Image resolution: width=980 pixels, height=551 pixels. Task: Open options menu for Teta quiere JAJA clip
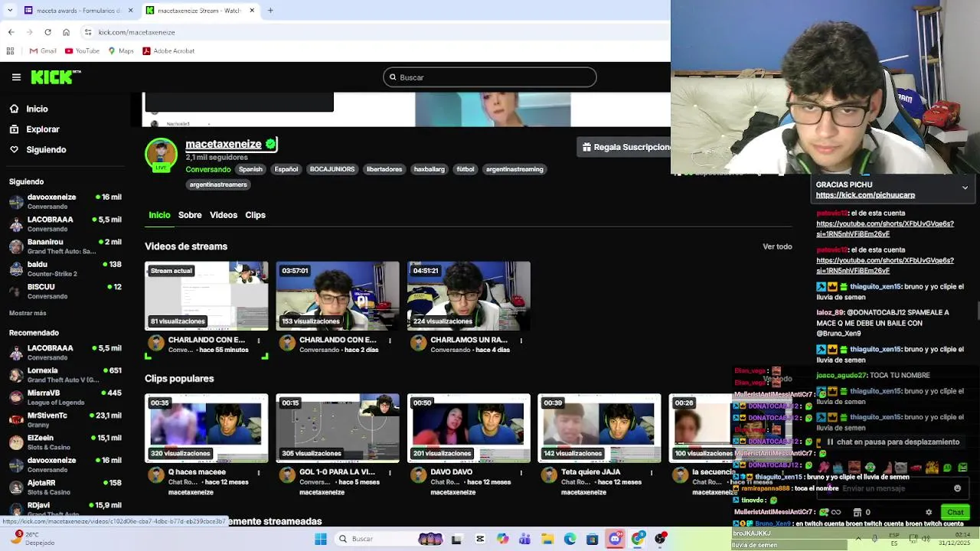(x=652, y=473)
